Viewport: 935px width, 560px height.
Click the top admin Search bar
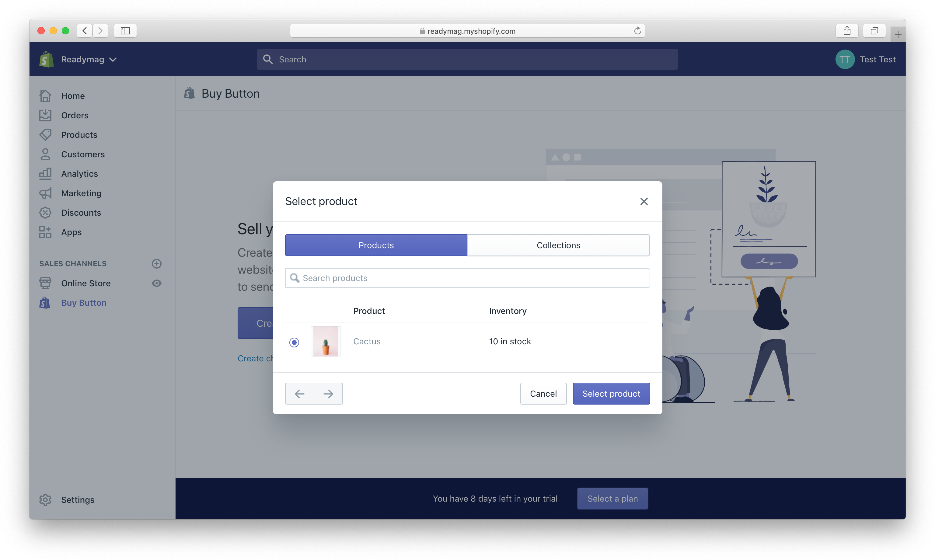(467, 59)
